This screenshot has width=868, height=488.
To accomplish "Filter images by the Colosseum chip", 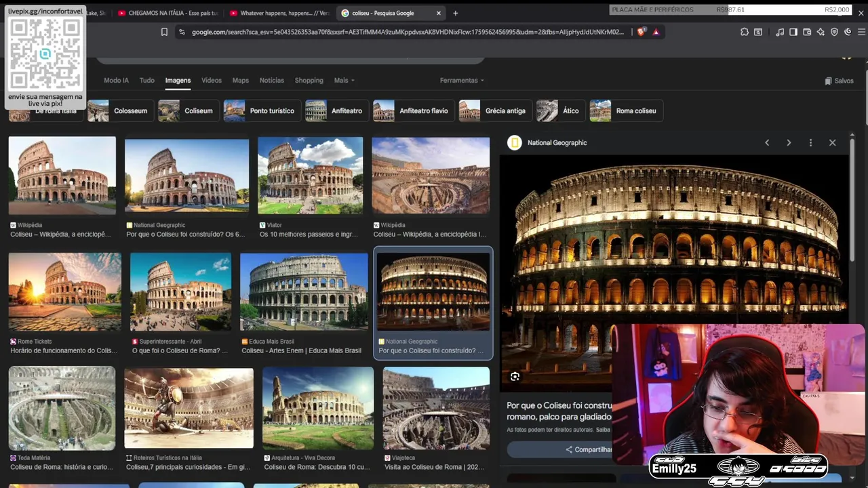I will click(119, 110).
